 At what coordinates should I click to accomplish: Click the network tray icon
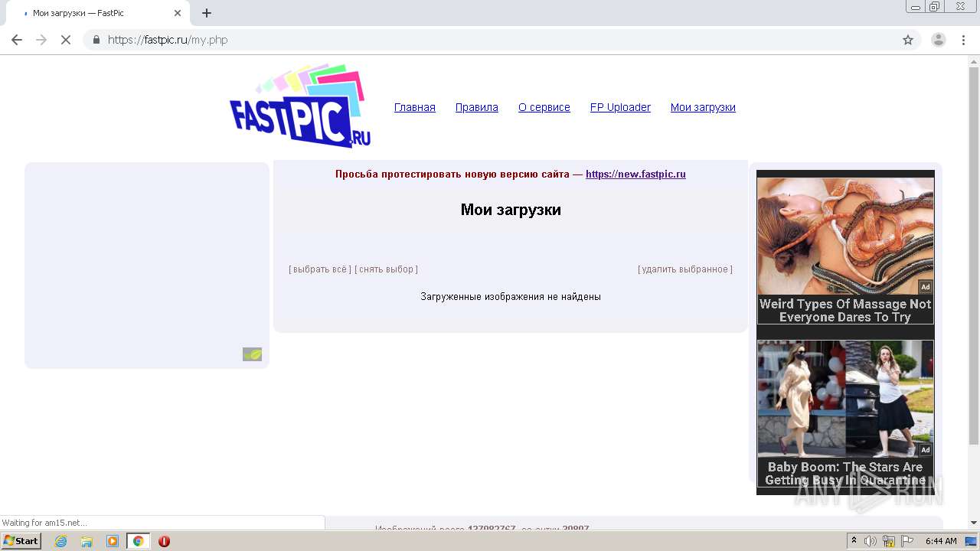[889, 541]
